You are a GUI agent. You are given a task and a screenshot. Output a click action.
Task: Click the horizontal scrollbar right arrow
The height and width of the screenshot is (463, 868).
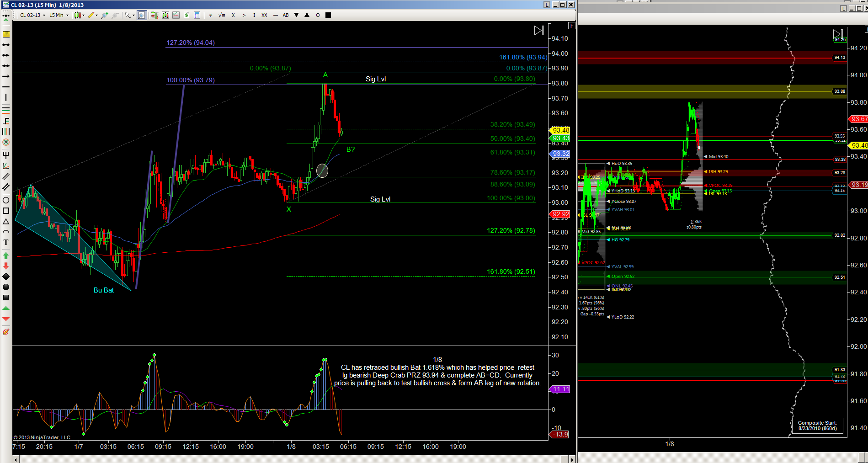pos(571,459)
